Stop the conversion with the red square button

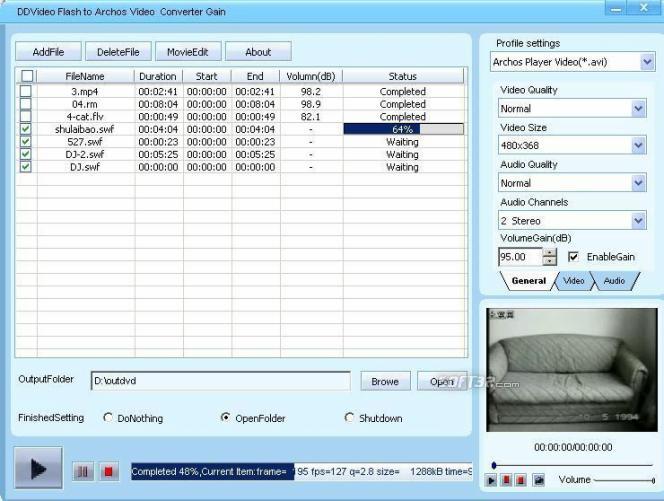[109, 471]
